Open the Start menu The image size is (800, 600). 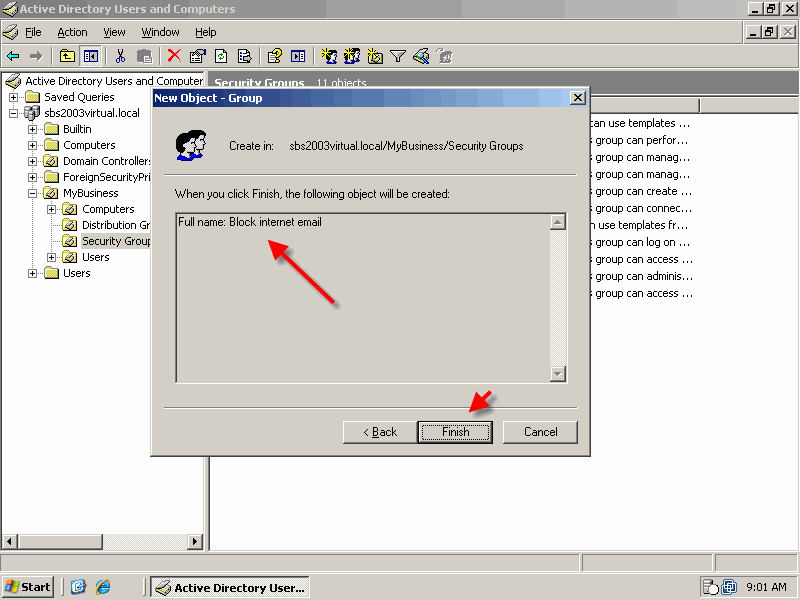coord(28,587)
